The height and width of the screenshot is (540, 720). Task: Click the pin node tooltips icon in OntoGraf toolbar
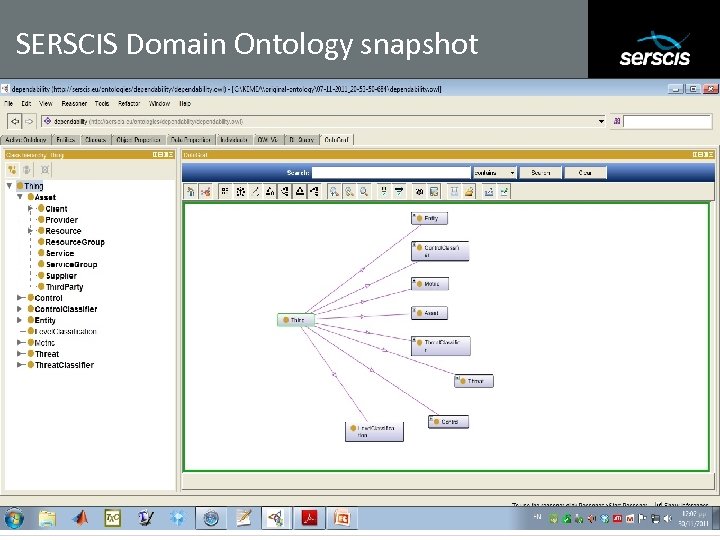coord(191,192)
